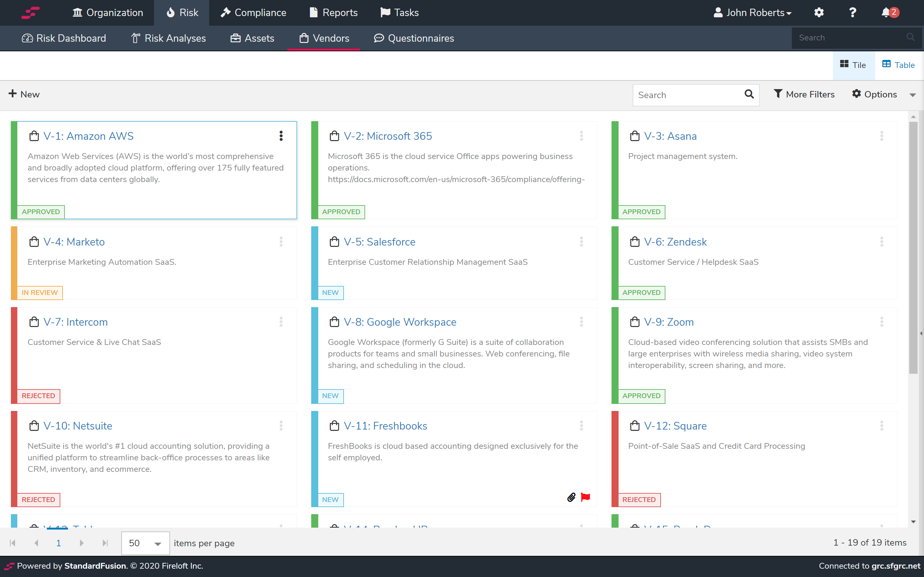Switch to Table view
This screenshot has width=924, height=577.
click(898, 65)
